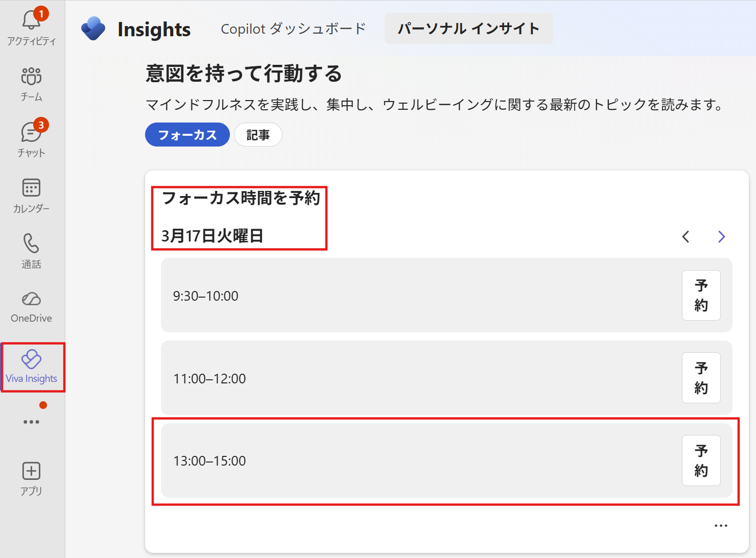
Task: Open more options via sidebar ellipsis
Action: pos(31,421)
